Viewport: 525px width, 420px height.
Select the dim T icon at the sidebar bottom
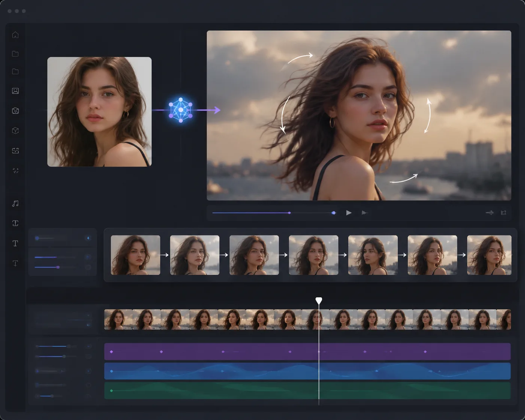[x=15, y=263]
